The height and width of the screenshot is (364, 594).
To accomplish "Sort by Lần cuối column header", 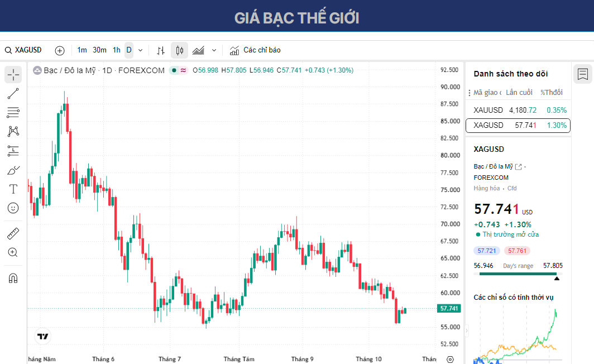I will (519, 93).
